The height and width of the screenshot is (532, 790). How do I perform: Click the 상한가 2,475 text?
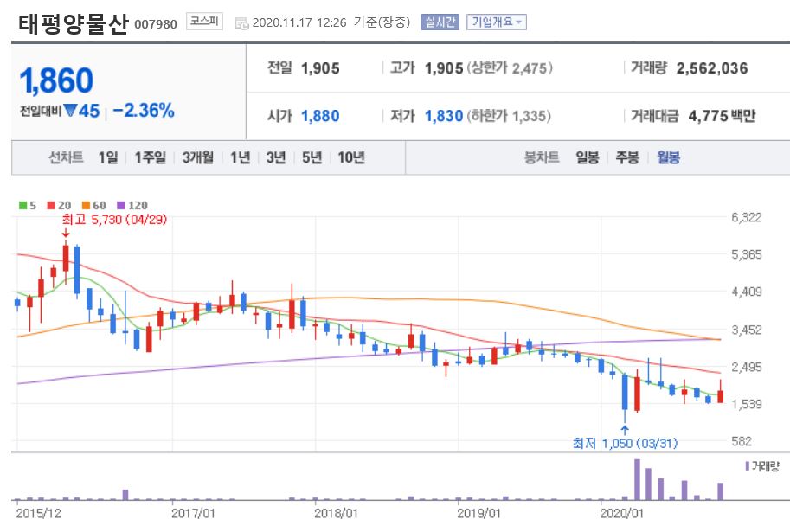coord(510,68)
